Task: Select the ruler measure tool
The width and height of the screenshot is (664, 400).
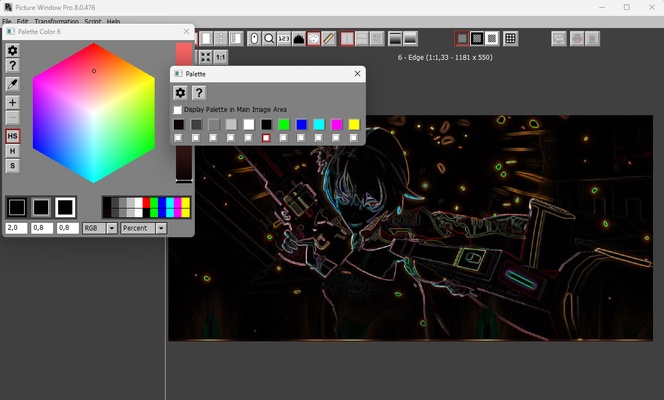Action: 328,39
